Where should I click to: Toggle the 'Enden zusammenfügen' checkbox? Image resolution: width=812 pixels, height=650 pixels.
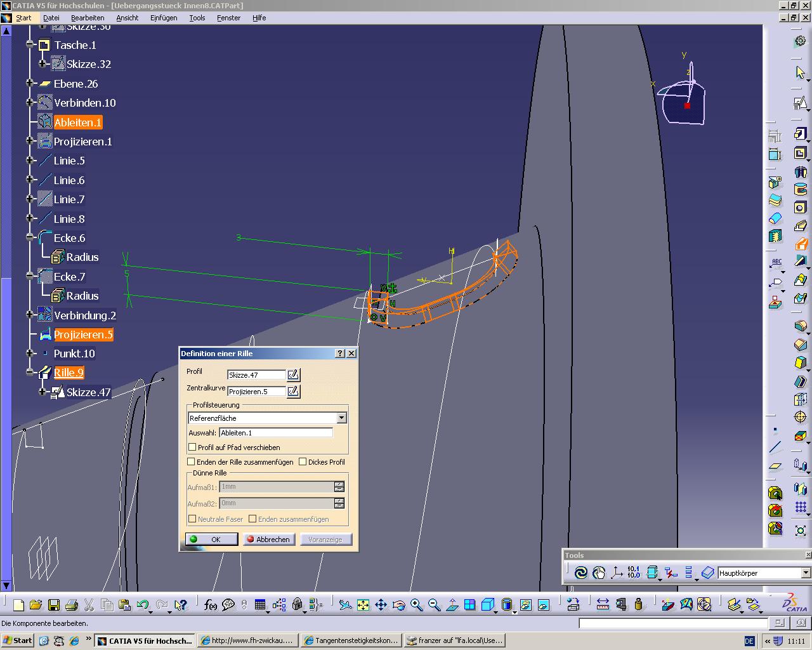(252, 519)
